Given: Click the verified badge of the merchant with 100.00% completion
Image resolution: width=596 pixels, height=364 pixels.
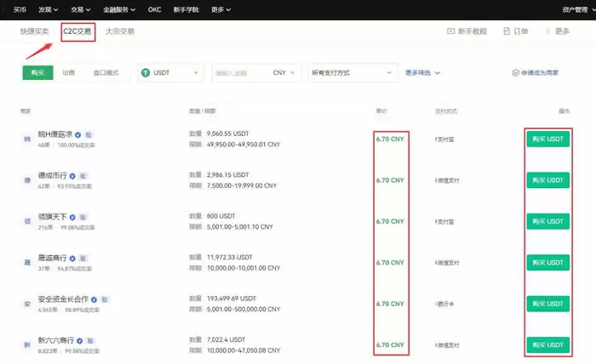Looking at the screenshot, I should click(x=77, y=134).
